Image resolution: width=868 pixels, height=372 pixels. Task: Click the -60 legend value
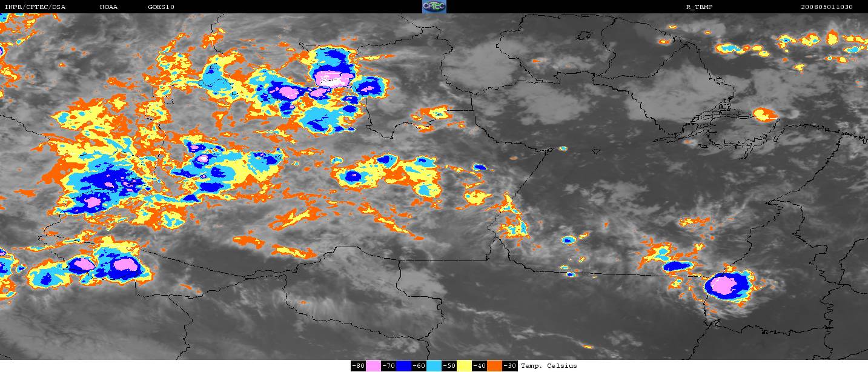point(419,366)
